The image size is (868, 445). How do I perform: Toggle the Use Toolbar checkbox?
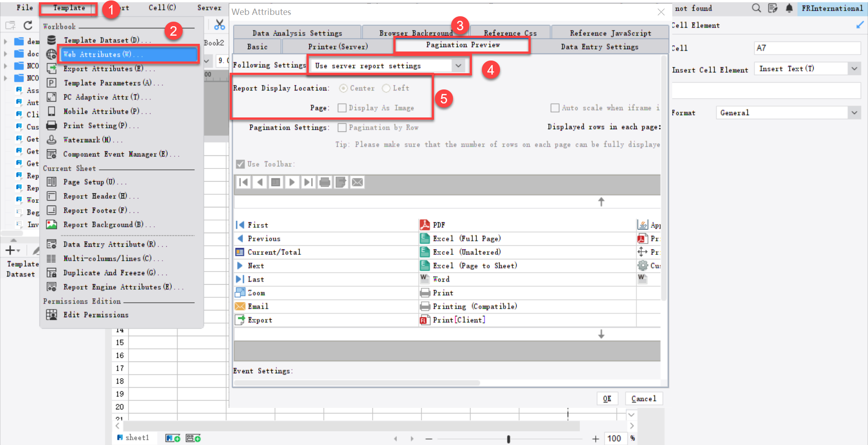[241, 164]
